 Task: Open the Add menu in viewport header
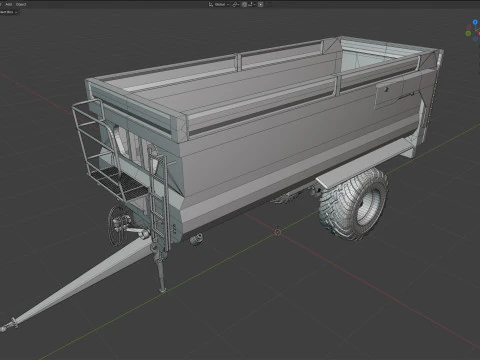[x=9, y=4]
